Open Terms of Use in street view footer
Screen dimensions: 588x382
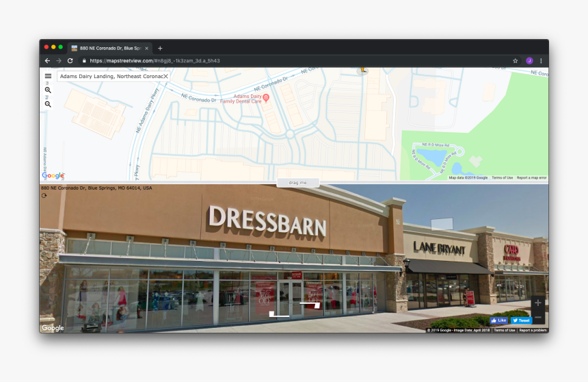coord(505,330)
